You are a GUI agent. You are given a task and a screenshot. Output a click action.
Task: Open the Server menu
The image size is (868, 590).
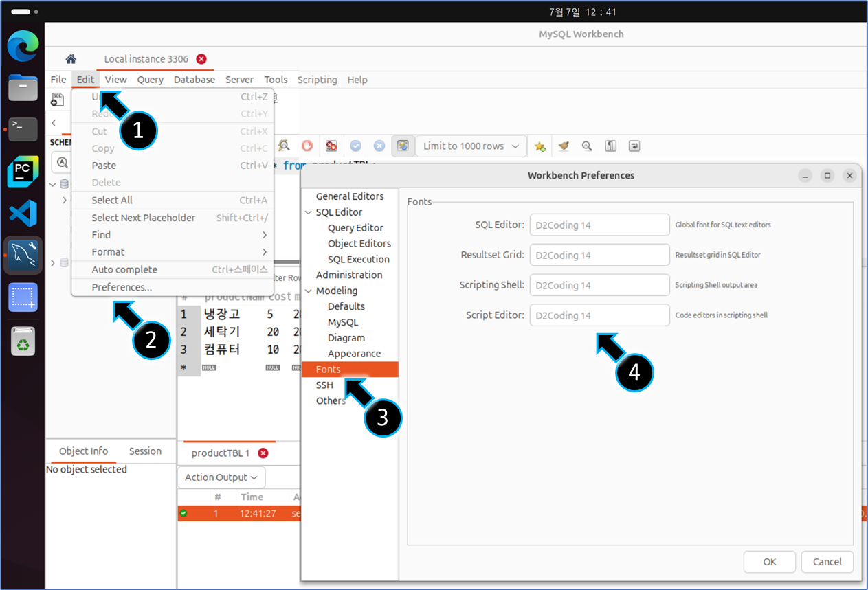tap(239, 80)
